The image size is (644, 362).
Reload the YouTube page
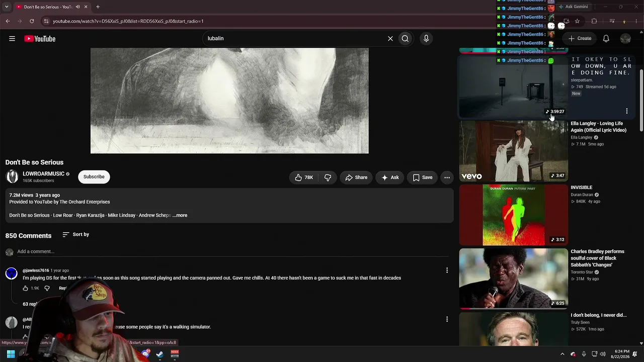[32, 21]
